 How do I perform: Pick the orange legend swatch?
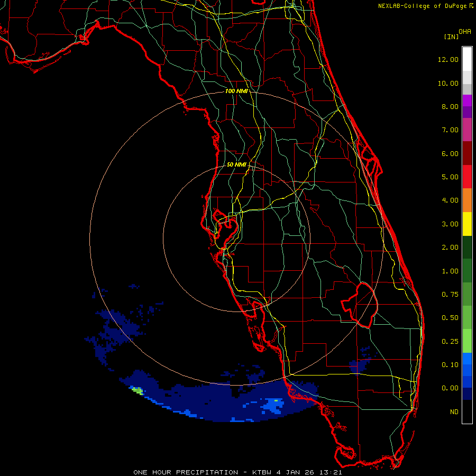(x=467, y=200)
